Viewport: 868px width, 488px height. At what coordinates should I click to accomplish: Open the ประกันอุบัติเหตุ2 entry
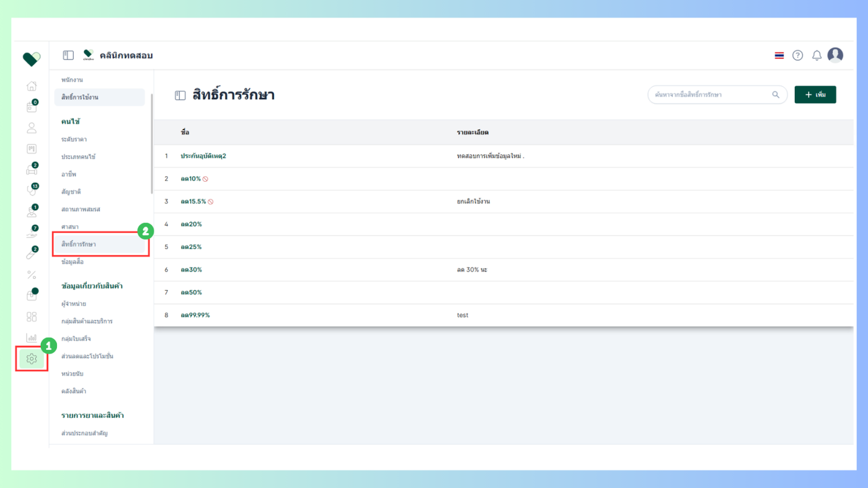pos(203,156)
